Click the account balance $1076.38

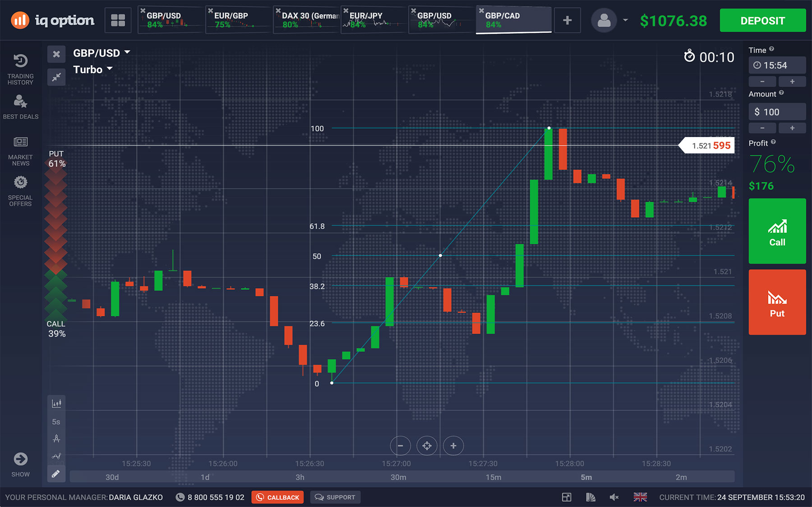tap(674, 21)
